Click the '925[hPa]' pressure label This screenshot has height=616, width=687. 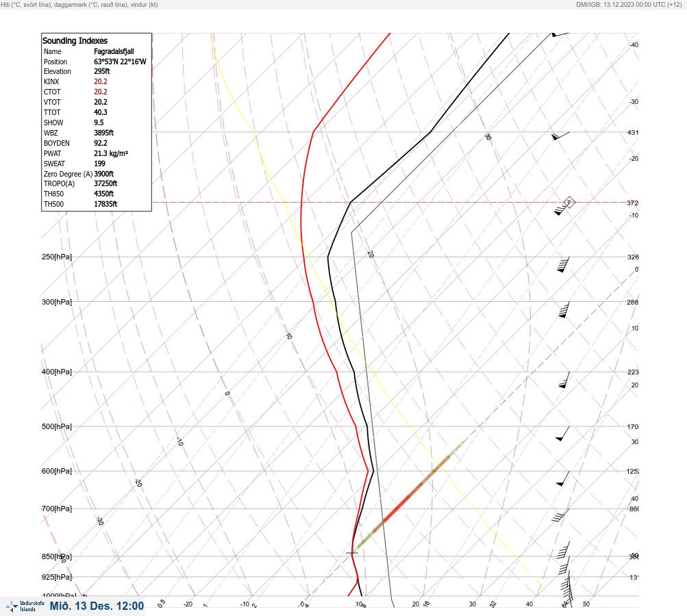click(x=57, y=577)
